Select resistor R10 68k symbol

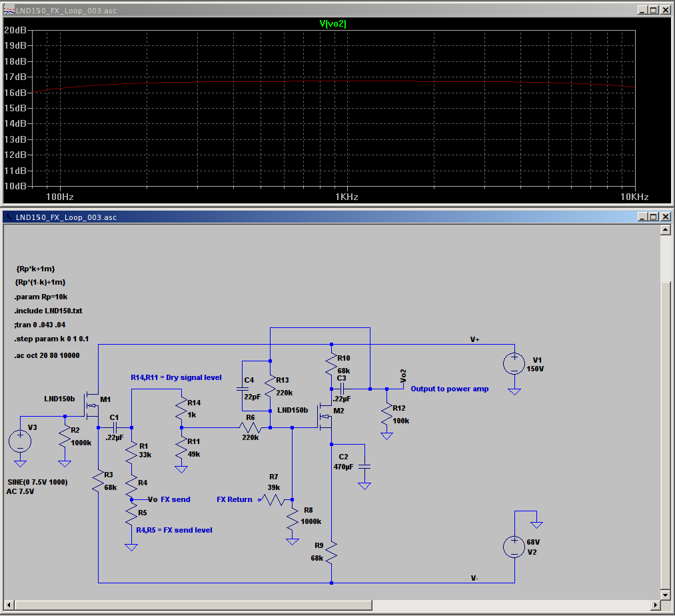(x=331, y=365)
